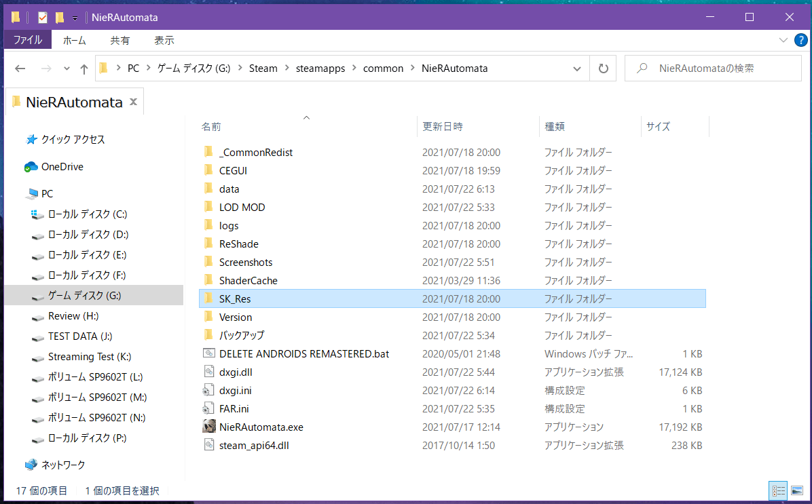Select the Version folder icon
Screen dimensions: 812x504
tap(208, 317)
